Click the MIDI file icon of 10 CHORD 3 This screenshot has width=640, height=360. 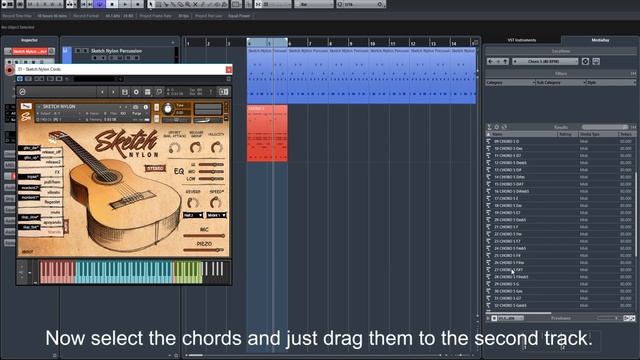[x=489, y=149]
